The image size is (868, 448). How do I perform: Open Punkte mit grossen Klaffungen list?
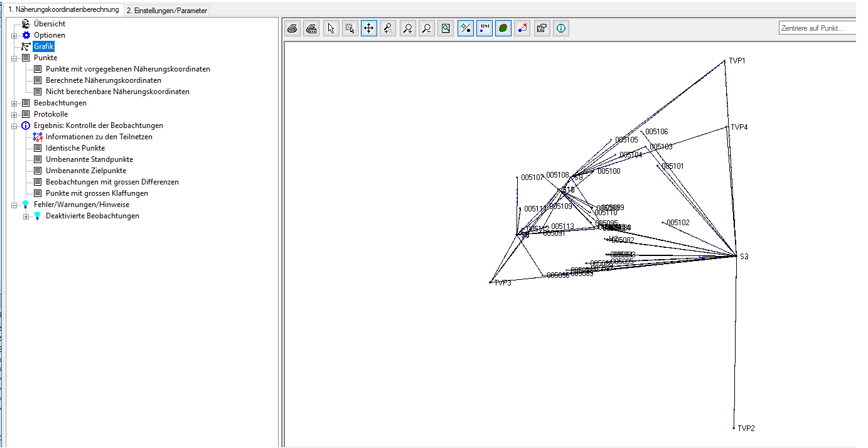pyautogui.click(x=97, y=193)
